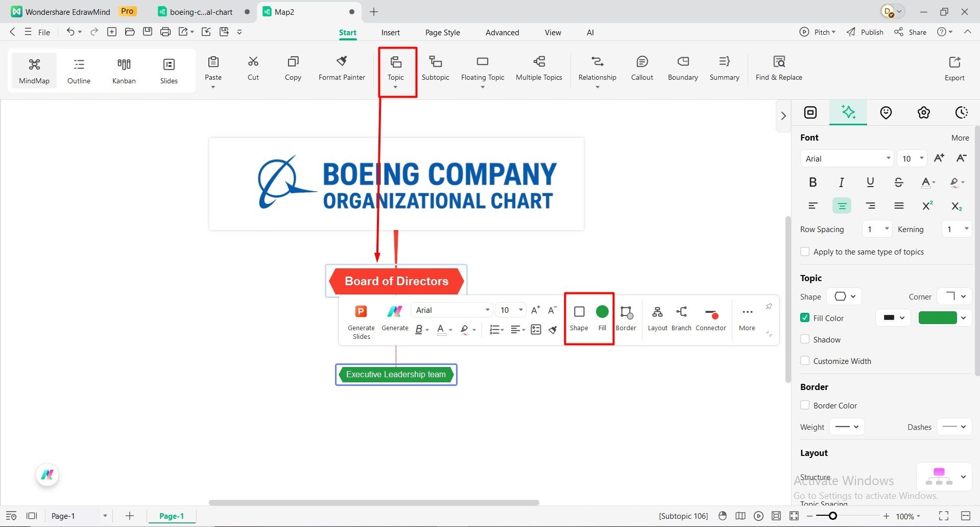Open the Topic Shape dropdown
Screen dimensions: 980x527
click(x=844, y=296)
